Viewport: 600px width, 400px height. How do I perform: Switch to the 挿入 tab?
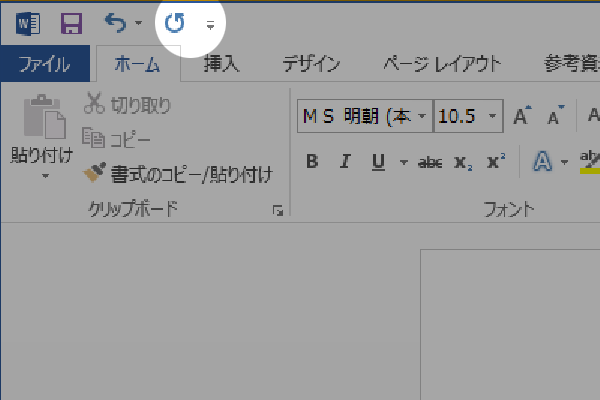[221, 64]
